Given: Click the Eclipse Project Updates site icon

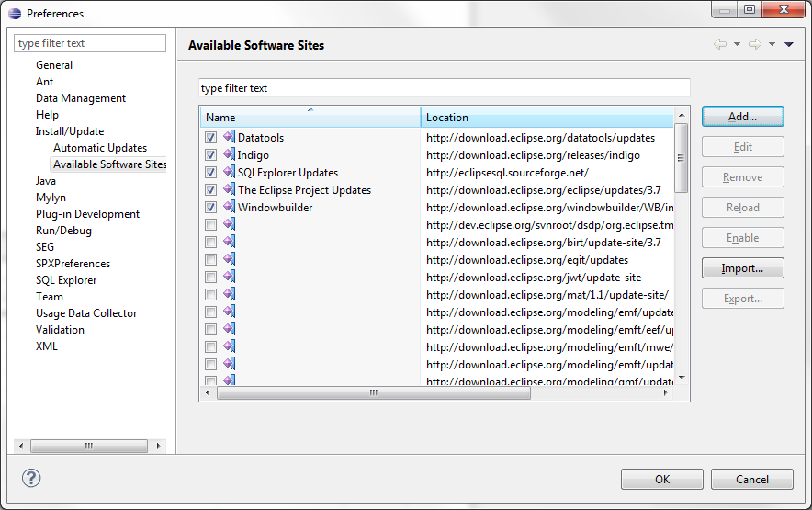Looking at the screenshot, I should [x=229, y=190].
